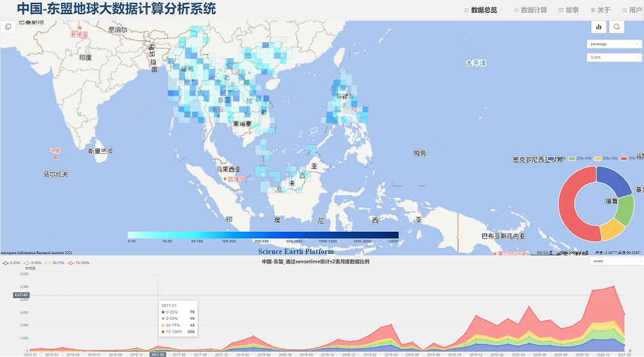
Task: Click the search magnifier icon on map
Action: pos(617,27)
